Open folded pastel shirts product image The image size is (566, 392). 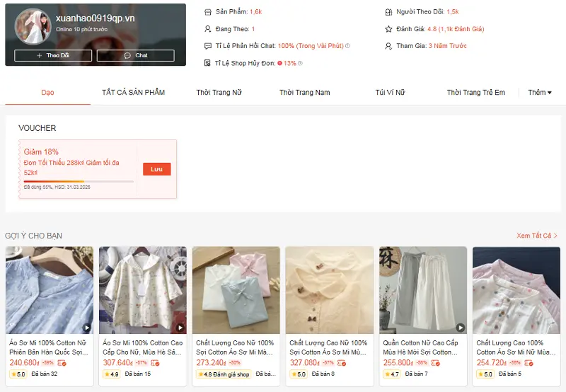(236, 290)
